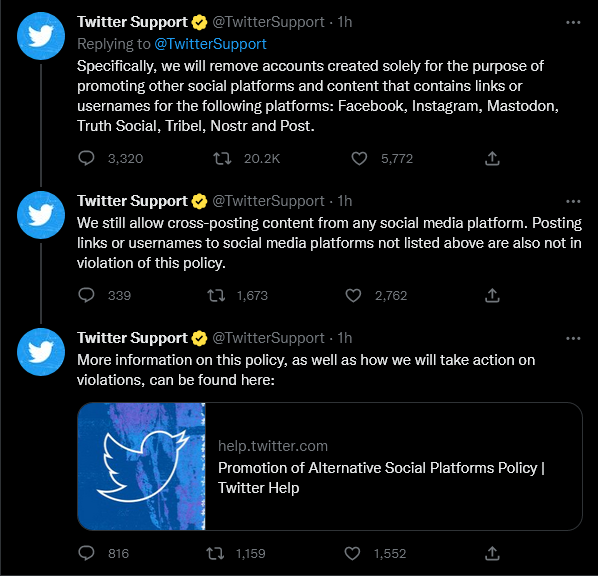The image size is (598, 576).
Task: Like the policy link tweet with 1,552 likes
Action: 352,553
